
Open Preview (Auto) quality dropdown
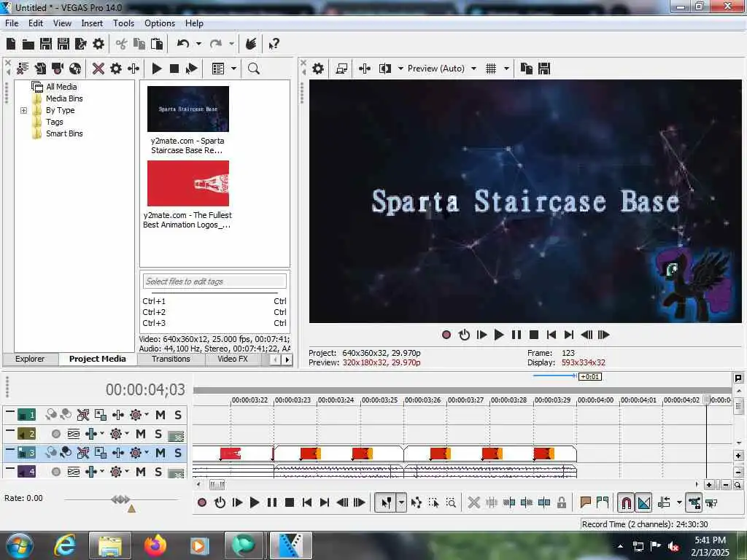(473, 69)
